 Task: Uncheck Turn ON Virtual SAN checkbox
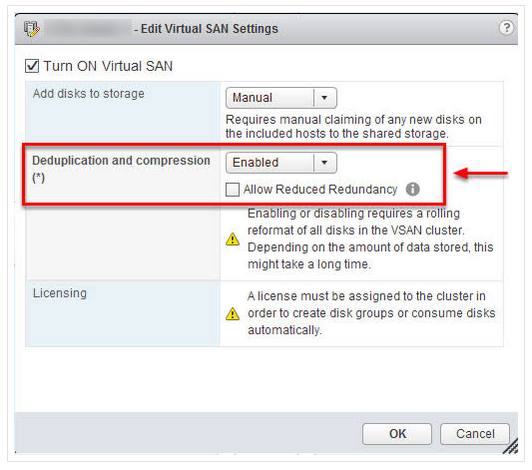pyautogui.click(x=32, y=66)
